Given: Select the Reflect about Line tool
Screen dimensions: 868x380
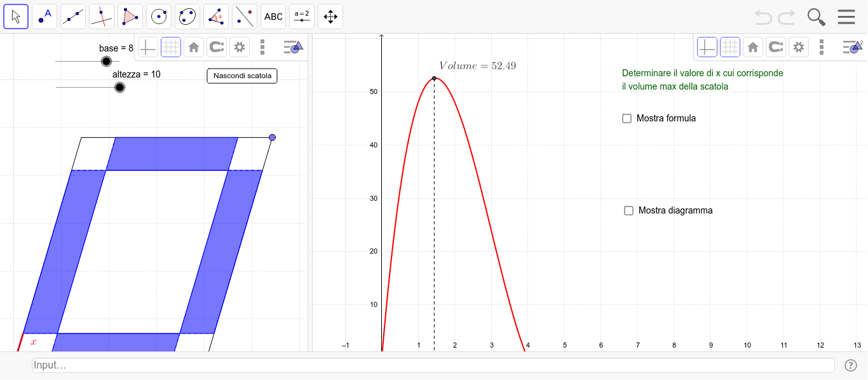Looking at the screenshot, I should pos(245,17).
